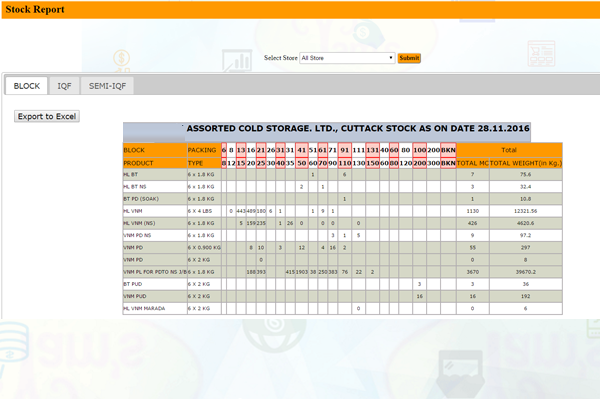
Task: Click the 6 X 0.900 KG packing type
Action: [x=204, y=248]
